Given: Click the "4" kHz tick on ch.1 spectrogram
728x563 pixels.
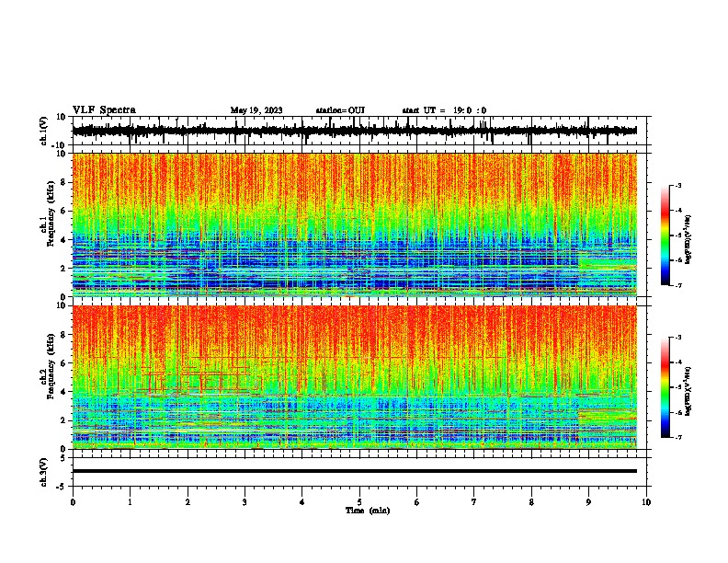Looking at the screenshot, I should coord(63,240).
